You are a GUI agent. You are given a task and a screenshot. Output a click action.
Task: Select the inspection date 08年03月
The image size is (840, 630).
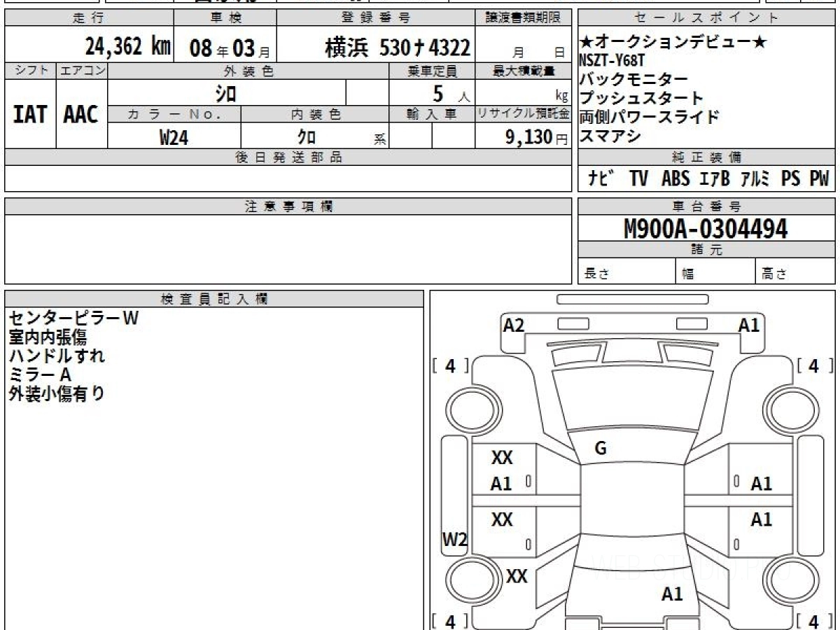tap(230, 48)
